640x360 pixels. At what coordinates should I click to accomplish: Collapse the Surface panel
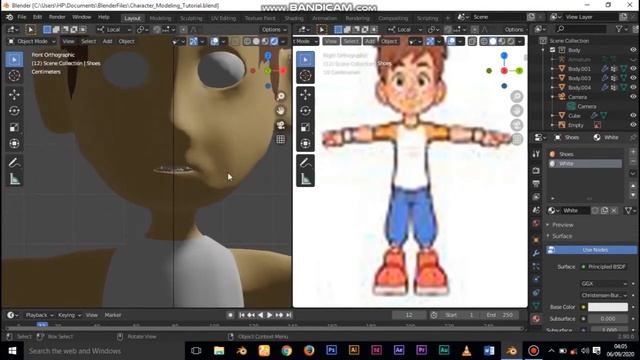click(562, 236)
